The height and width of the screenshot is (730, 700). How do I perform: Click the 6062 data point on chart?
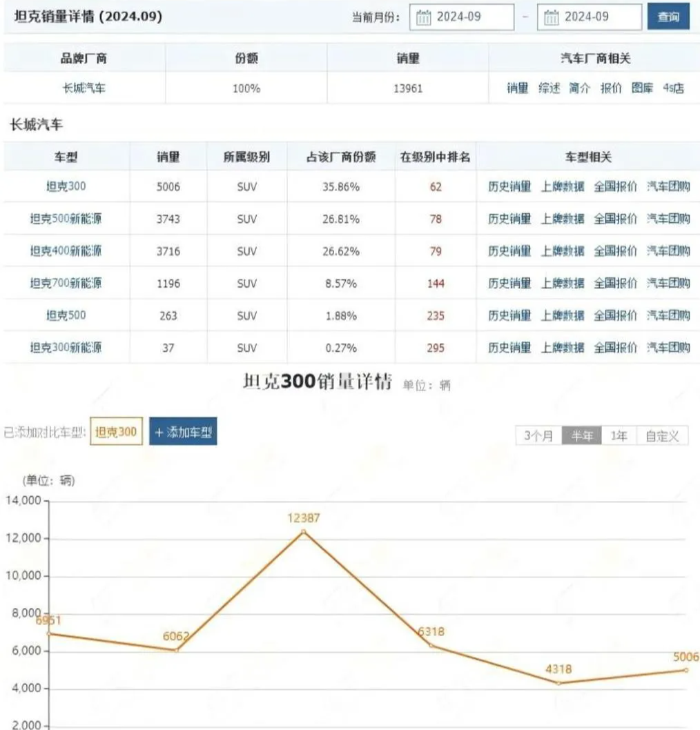[177, 651]
